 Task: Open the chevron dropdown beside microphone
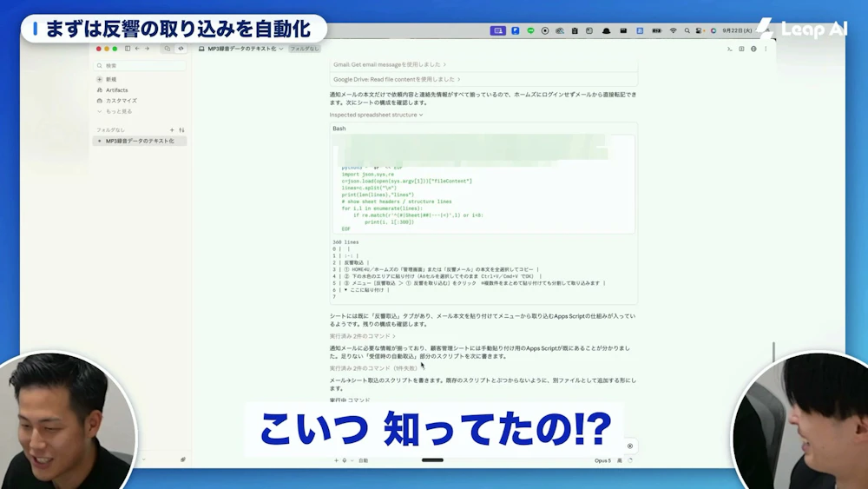point(352,460)
